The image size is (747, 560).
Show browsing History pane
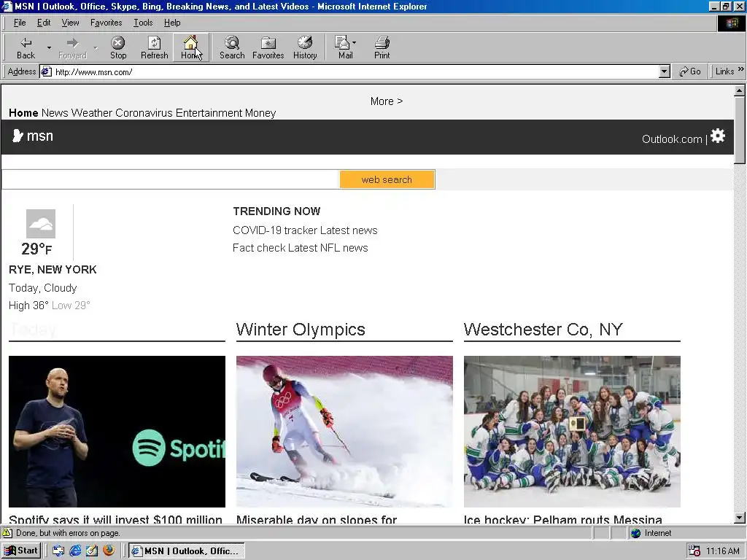(305, 47)
